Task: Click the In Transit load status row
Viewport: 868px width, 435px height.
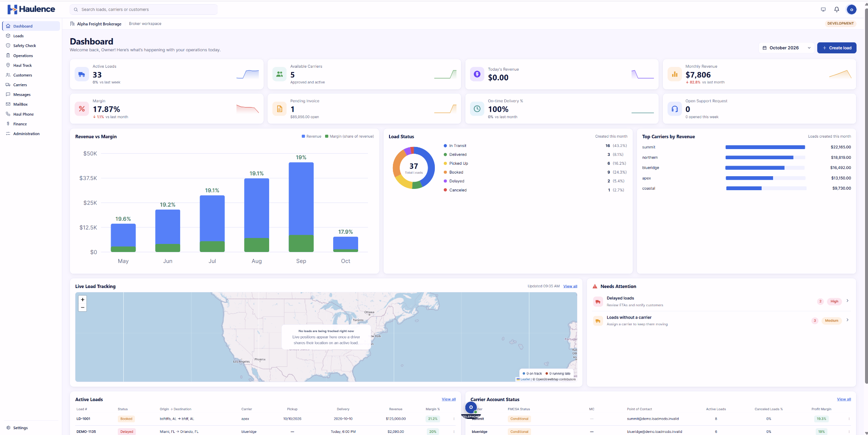Action: click(535, 146)
